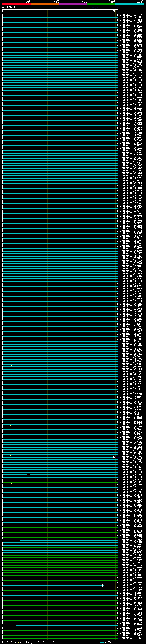Select label UniRef100_C0F880
Viewport: 146px width, 644px height.
tap(131, 522)
